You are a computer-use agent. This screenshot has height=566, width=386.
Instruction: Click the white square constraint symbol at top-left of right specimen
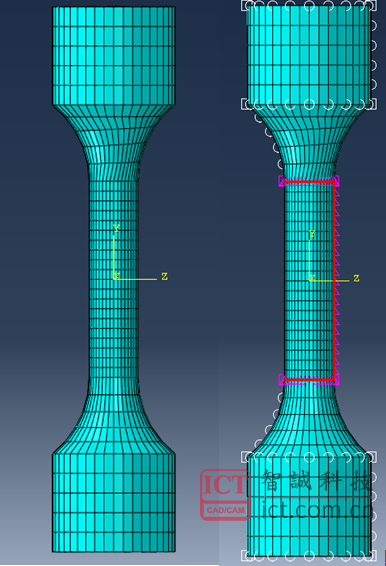[246, 5]
